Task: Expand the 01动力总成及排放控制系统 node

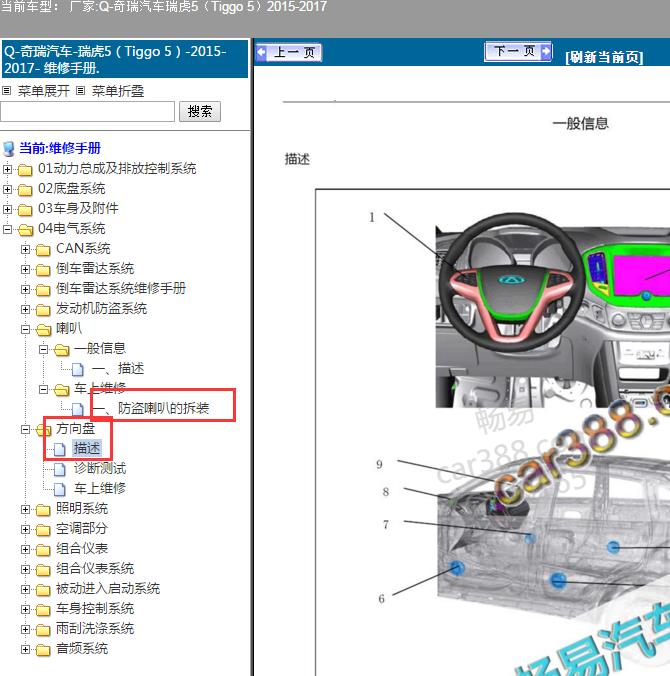Action: coord(7,169)
